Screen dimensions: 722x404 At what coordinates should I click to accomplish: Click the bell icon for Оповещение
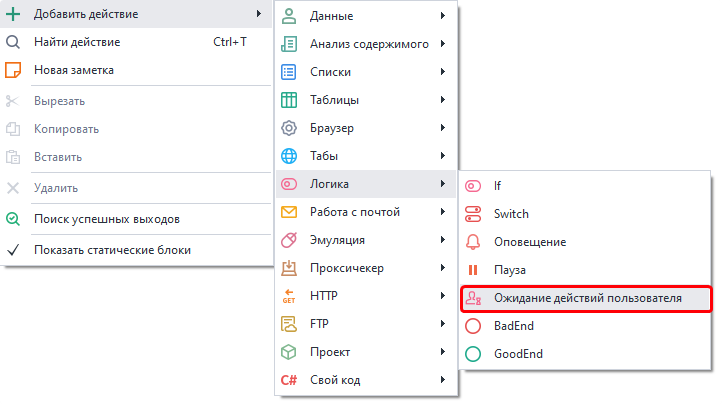click(x=474, y=242)
